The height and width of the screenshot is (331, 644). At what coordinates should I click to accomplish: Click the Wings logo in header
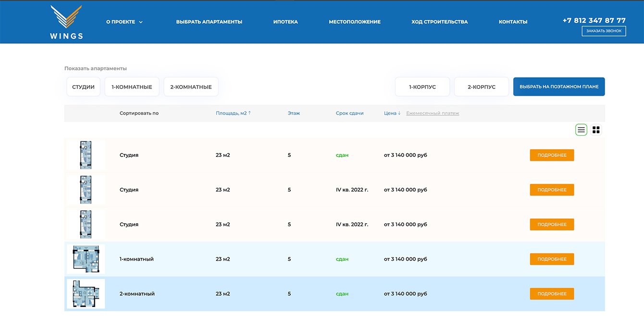click(x=66, y=22)
